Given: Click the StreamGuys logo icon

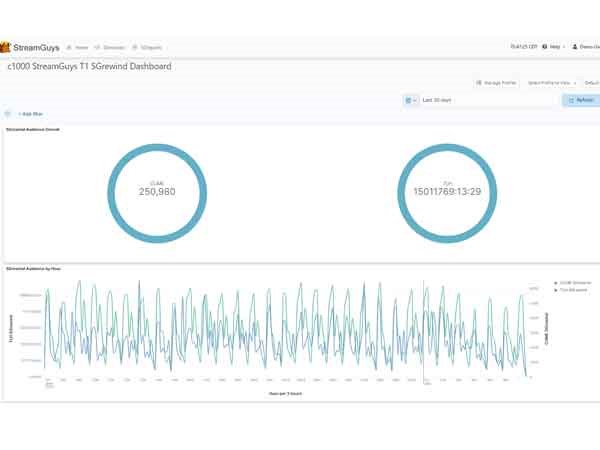Looking at the screenshot, I should (5, 47).
